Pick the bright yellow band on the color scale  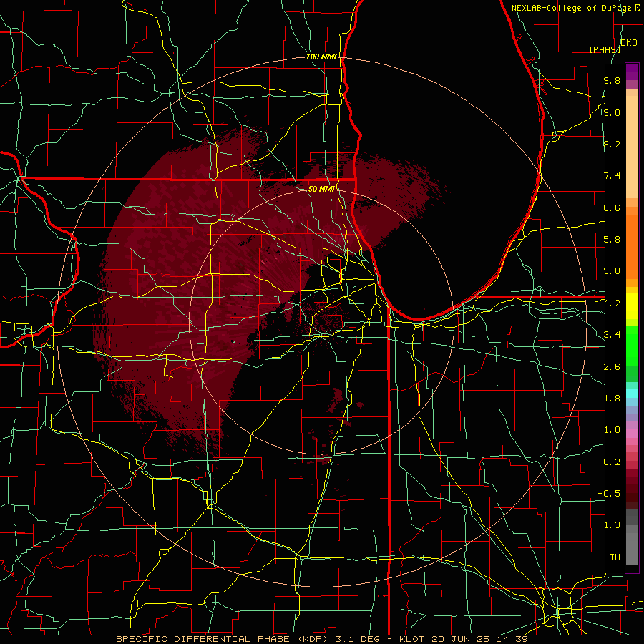coord(632,306)
